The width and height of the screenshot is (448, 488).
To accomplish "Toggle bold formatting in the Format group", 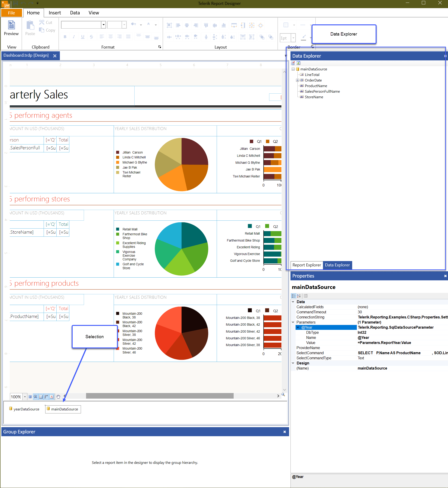I will point(65,37).
